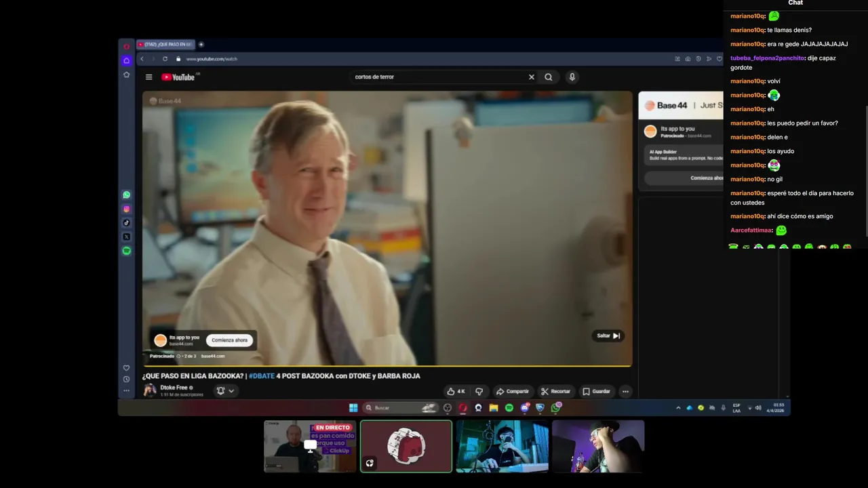The height and width of the screenshot is (488, 868).
Task: Open Spotify from the Windows taskbar
Action: 509,408
